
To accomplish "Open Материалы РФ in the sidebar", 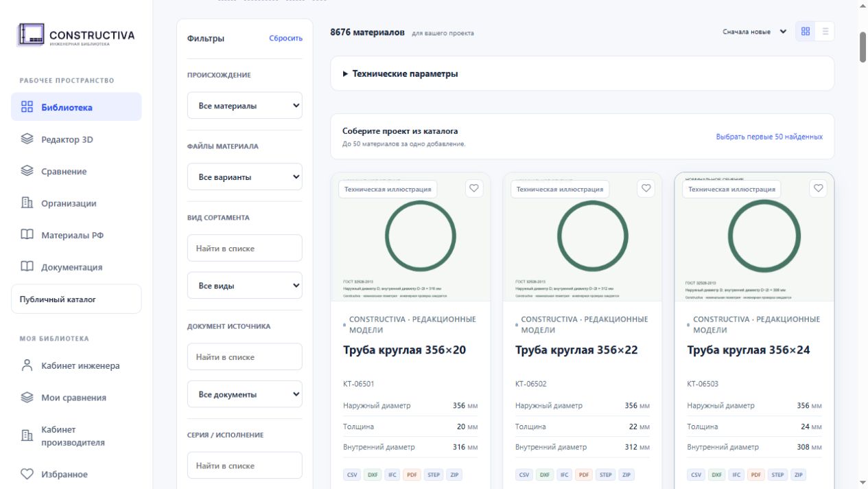I will (x=76, y=235).
